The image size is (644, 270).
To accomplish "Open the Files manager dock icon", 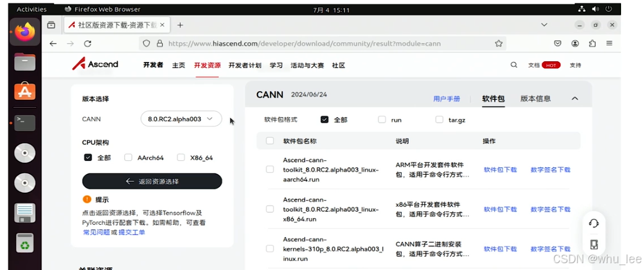I will tap(25, 62).
